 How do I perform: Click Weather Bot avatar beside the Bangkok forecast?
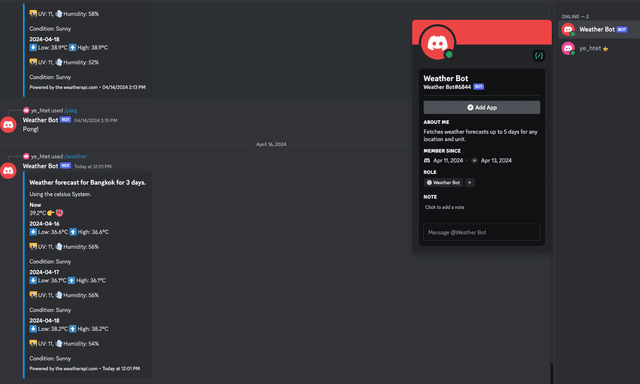(8, 171)
